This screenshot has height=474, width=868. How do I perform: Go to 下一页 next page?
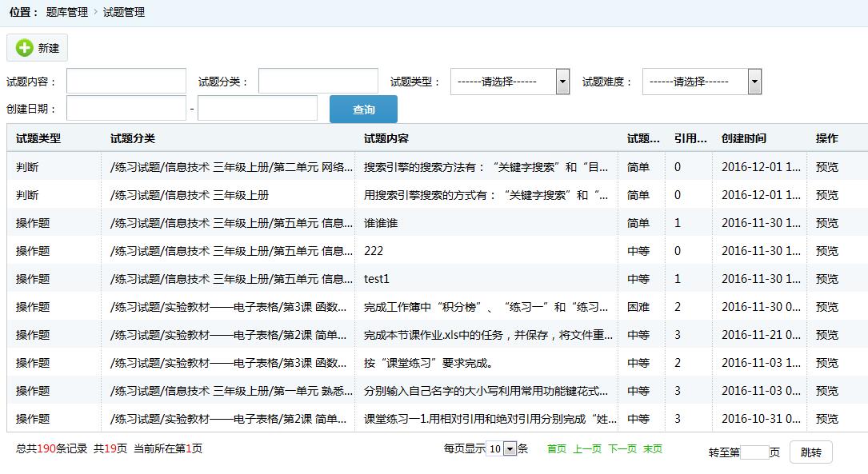tap(622, 449)
